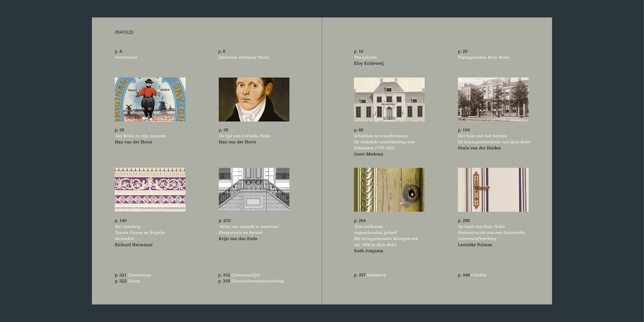Click 'Het interieur' chapter title
The image size is (644, 322).
click(x=128, y=226)
